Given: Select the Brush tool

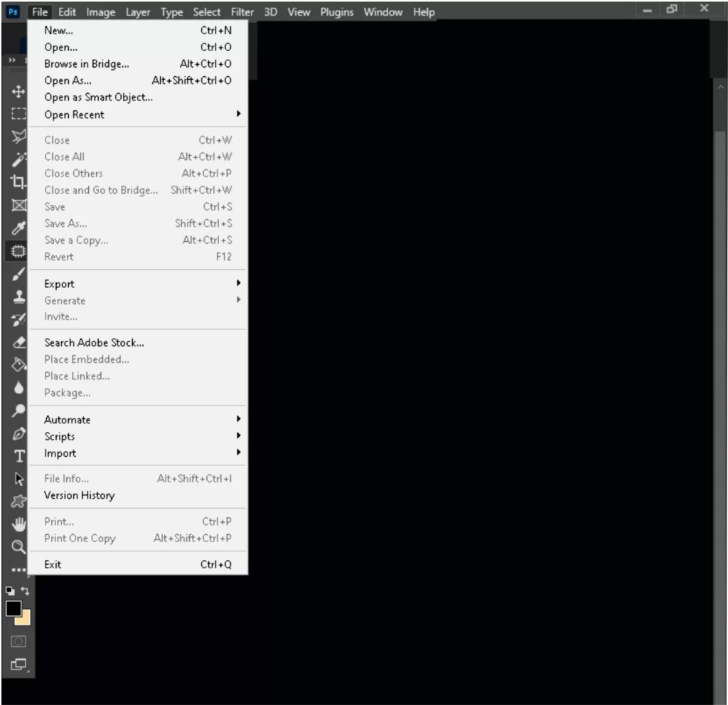Looking at the screenshot, I should point(18,274).
